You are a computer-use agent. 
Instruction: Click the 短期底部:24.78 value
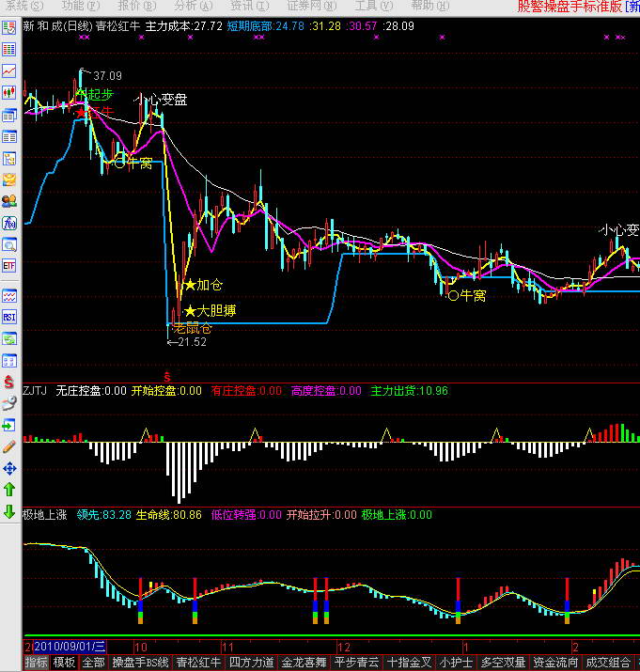click(x=265, y=26)
